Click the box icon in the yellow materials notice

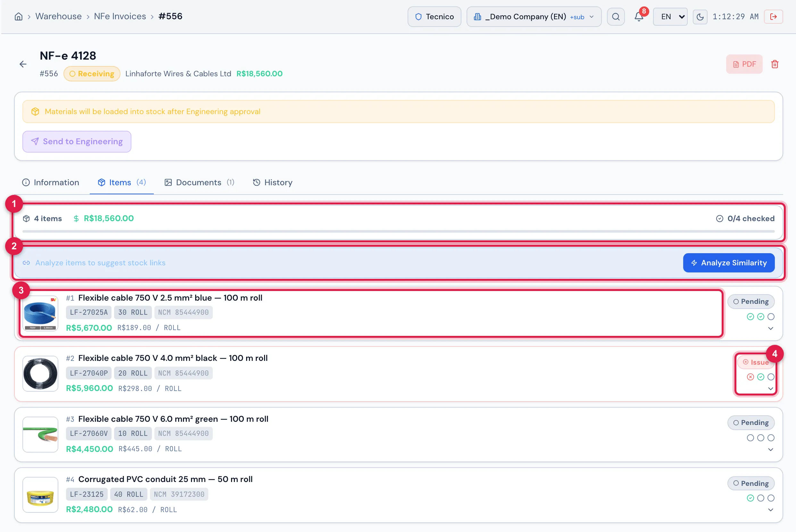(x=35, y=112)
